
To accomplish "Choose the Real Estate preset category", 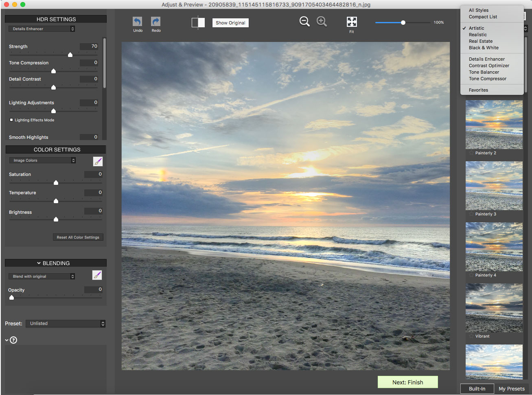I will click(x=480, y=41).
